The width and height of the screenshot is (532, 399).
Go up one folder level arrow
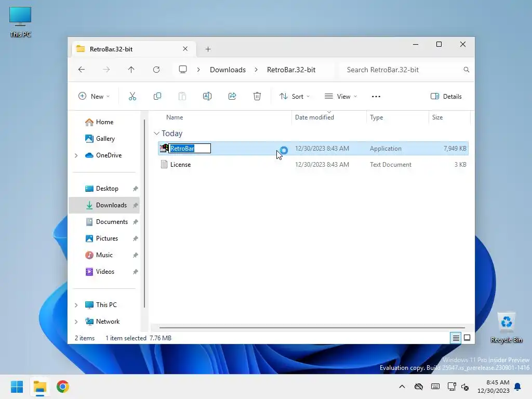[x=131, y=70]
